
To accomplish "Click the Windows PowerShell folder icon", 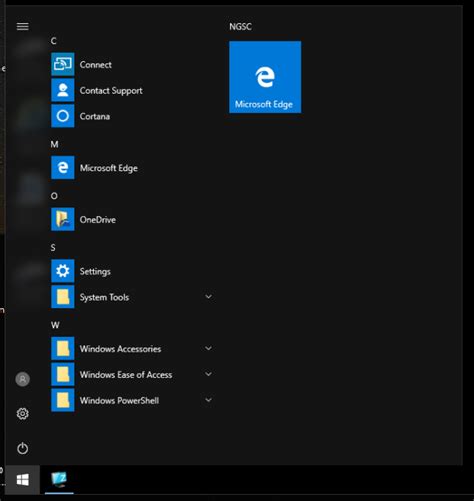I will (63, 400).
